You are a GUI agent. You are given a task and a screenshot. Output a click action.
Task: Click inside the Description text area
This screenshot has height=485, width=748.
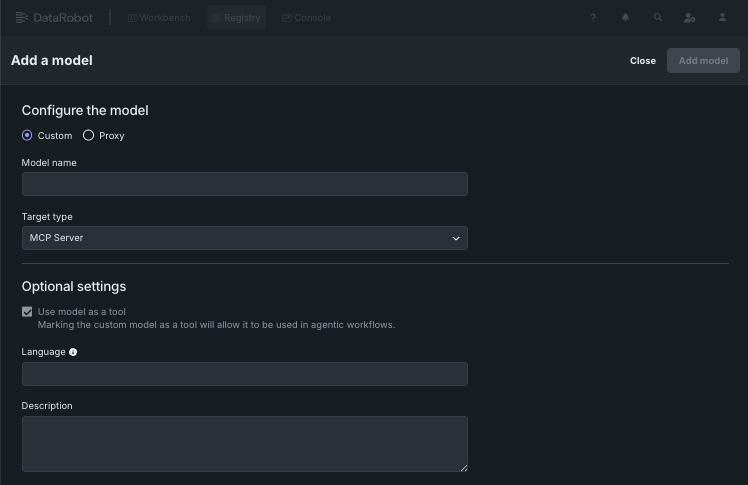point(244,444)
